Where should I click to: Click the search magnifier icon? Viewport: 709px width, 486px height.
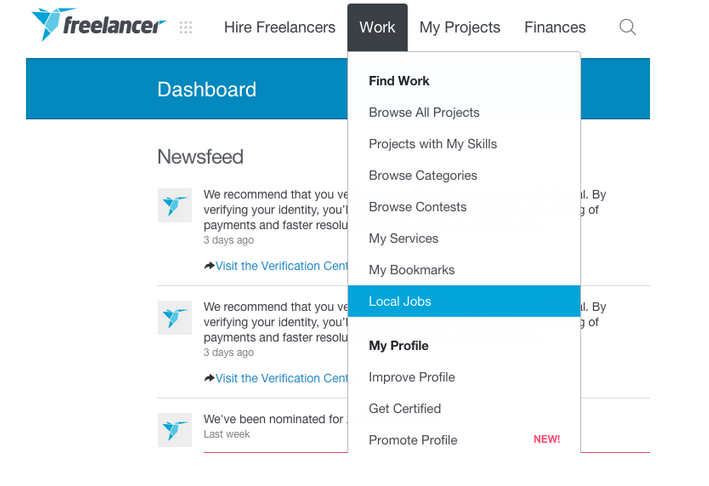point(627,27)
